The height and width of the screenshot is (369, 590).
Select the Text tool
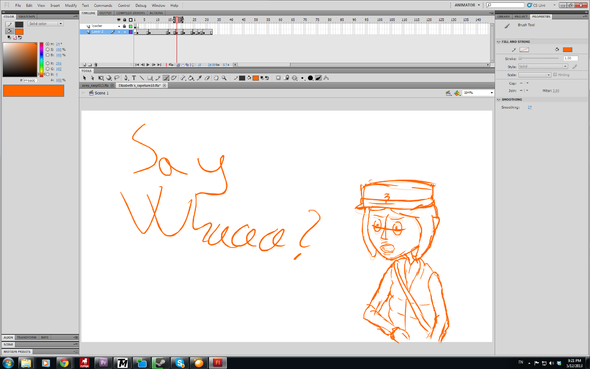click(x=134, y=78)
